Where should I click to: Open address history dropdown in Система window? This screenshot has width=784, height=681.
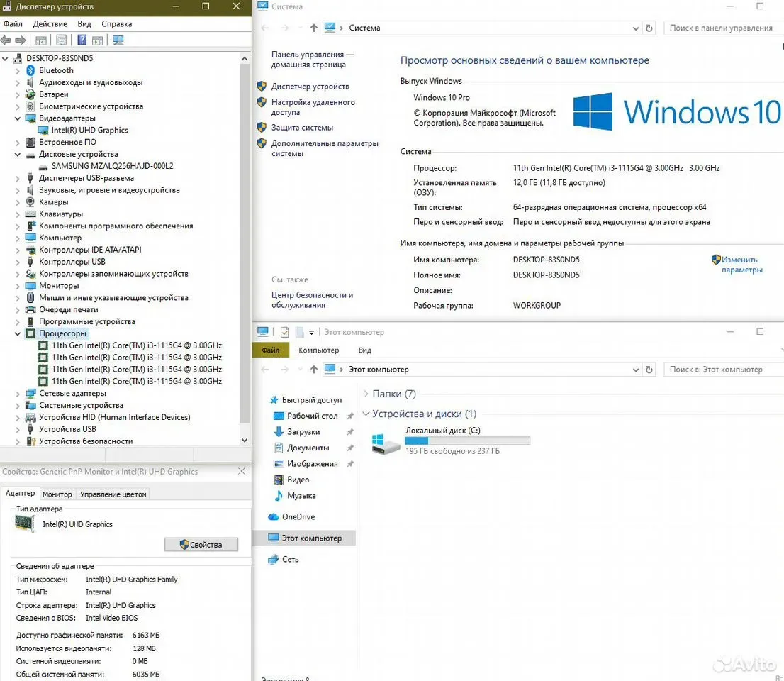coord(636,28)
